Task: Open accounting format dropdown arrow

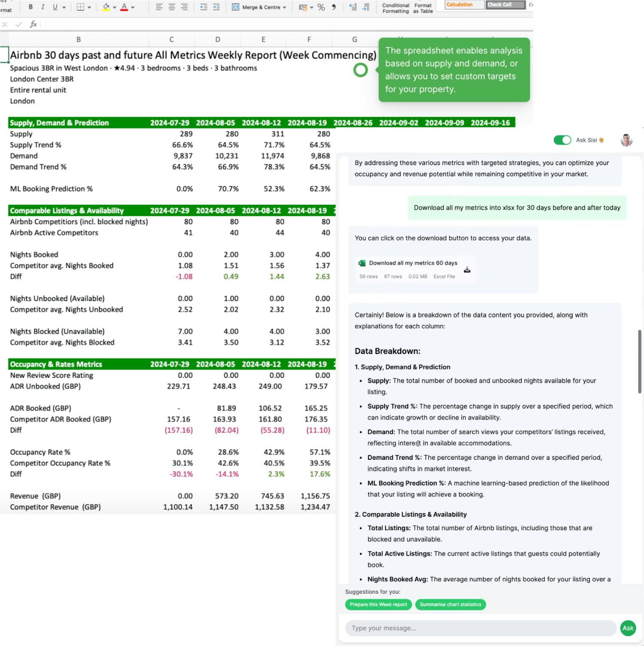Action: pyautogui.click(x=311, y=7)
